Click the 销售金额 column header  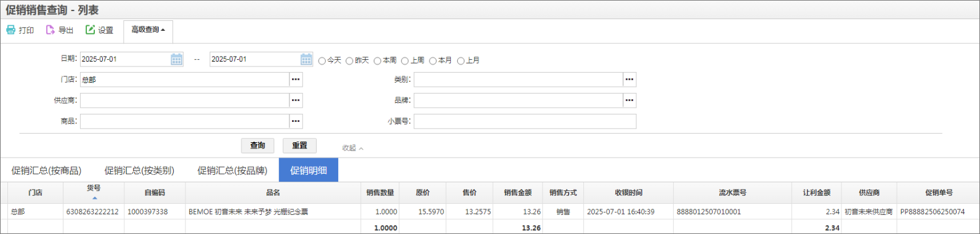(517, 193)
